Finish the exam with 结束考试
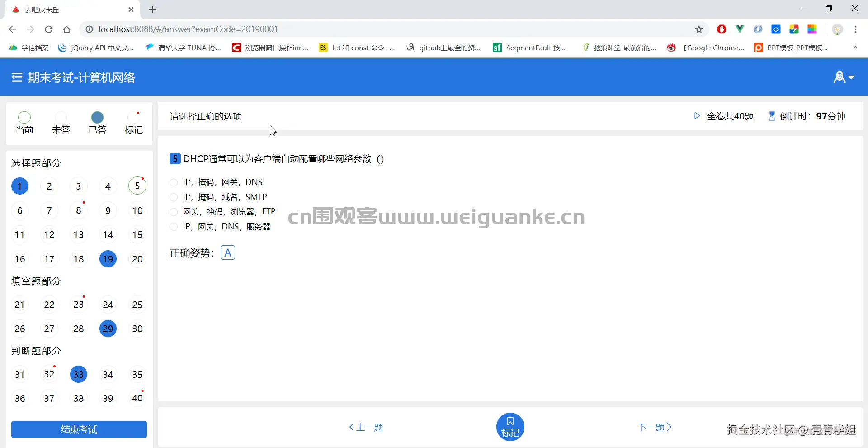The height and width of the screenshot is (448, 868). [x=79, y=429]
